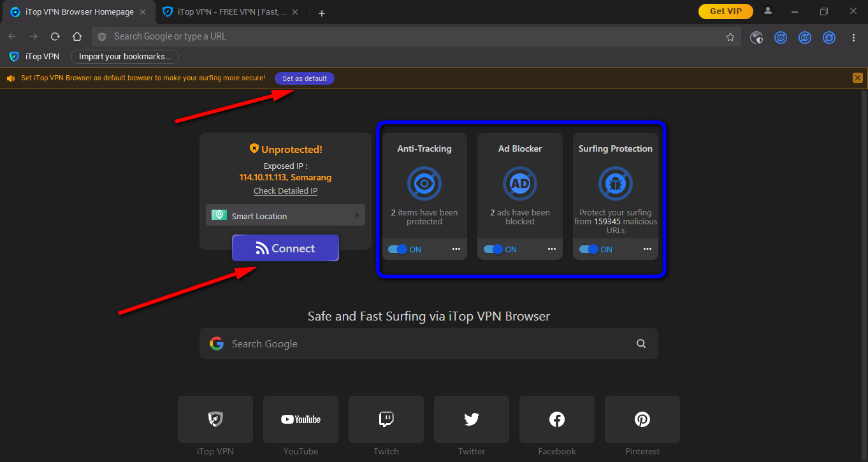The image size is (868, 462).
Task: Open the YouTube shortcut tile
Action: [x=301, y=419]
